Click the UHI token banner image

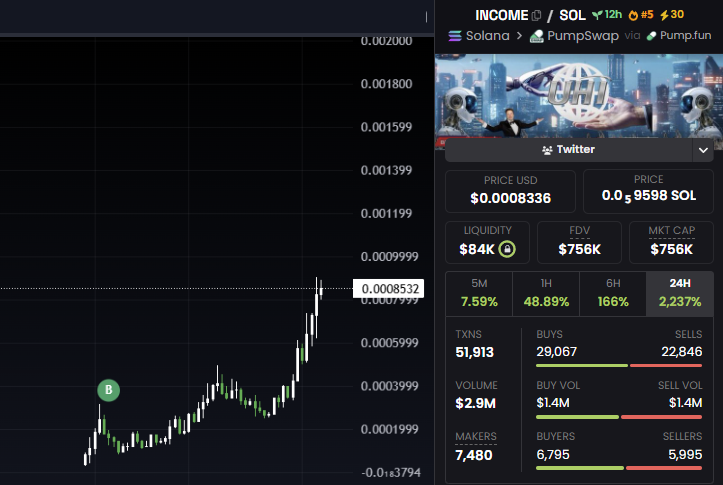tap(579, 96)
